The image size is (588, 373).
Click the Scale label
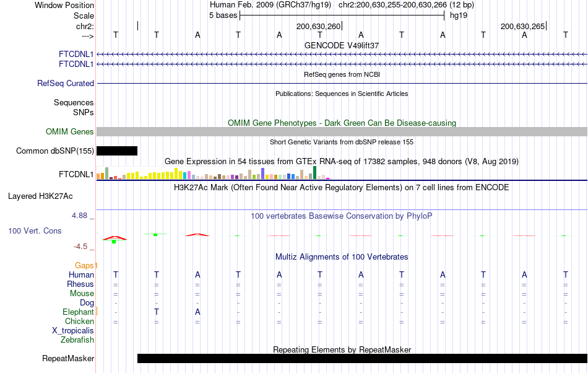pos(84,15)
